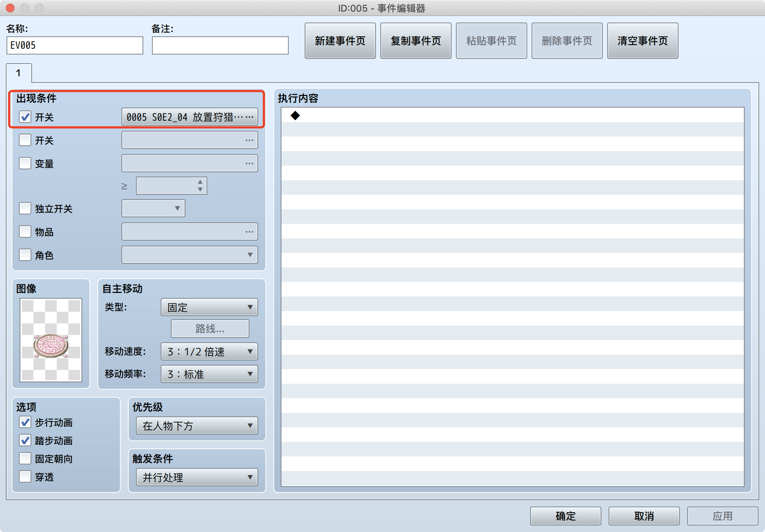The width and height of the screenshot is (765, 532).
Task: Click 新建事件页 button
Action: (x=340, y=41)
